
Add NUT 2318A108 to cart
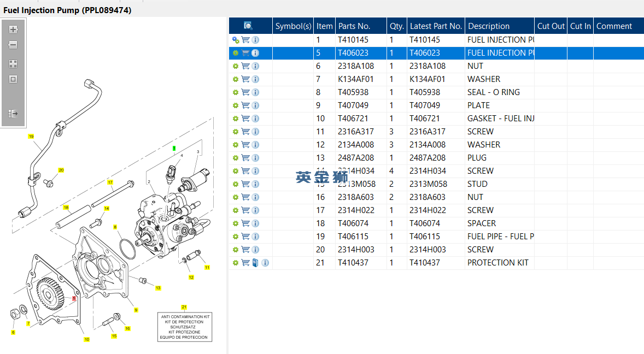click(245, 66)
